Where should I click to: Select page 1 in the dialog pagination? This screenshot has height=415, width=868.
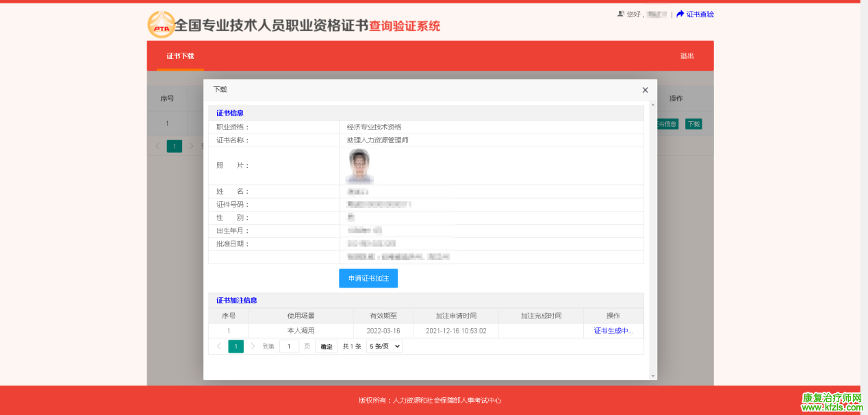pos(236,347)
